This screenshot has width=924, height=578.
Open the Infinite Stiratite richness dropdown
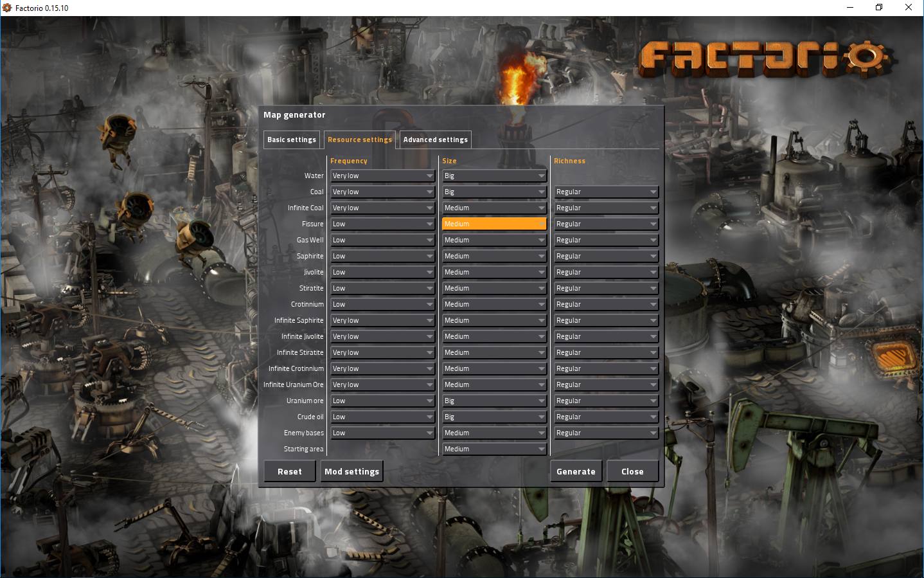[x=607, y=352]
